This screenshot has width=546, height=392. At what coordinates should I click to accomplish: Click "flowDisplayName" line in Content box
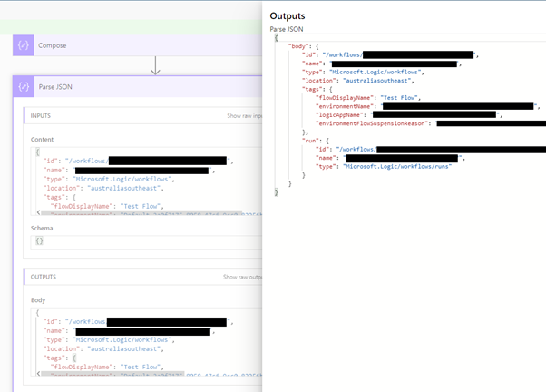point(107,206)
